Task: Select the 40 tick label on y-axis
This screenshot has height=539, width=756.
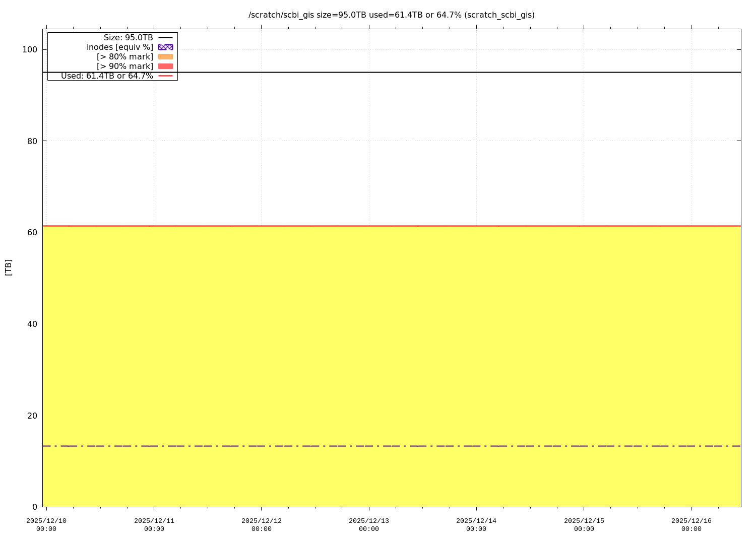Action: pyautogui.click(x=32, y=324)
